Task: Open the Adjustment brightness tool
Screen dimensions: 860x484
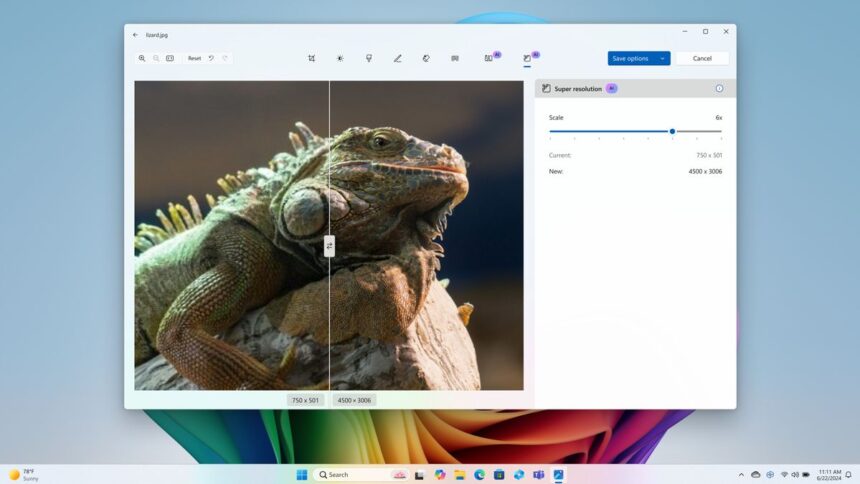Action: 340,58
